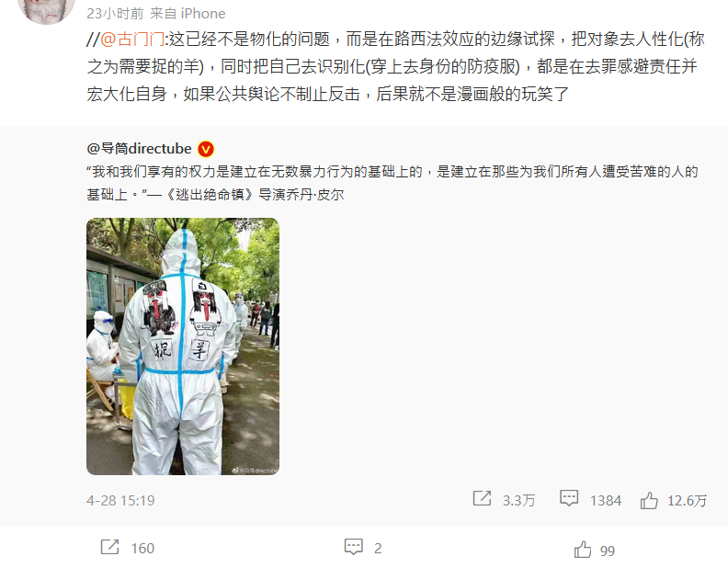Click the orange verified V badge
Viewport: 728px width, 568px height.
click(206, 150)
